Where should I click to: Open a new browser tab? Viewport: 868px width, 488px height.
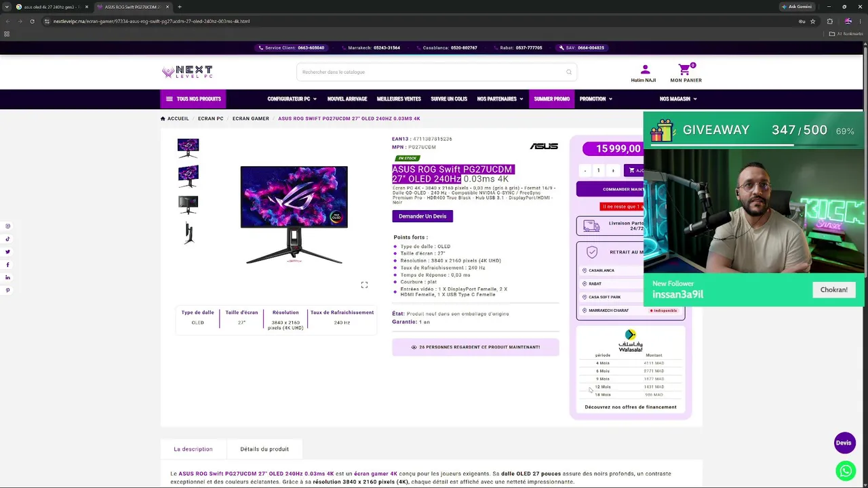click(180, 7)
